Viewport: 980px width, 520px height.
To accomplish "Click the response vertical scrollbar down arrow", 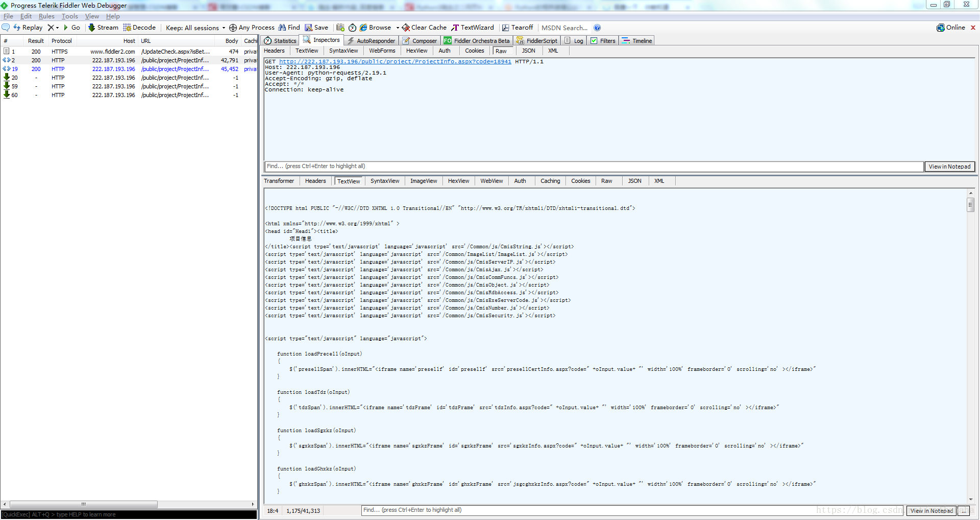I will click(971, 500).
